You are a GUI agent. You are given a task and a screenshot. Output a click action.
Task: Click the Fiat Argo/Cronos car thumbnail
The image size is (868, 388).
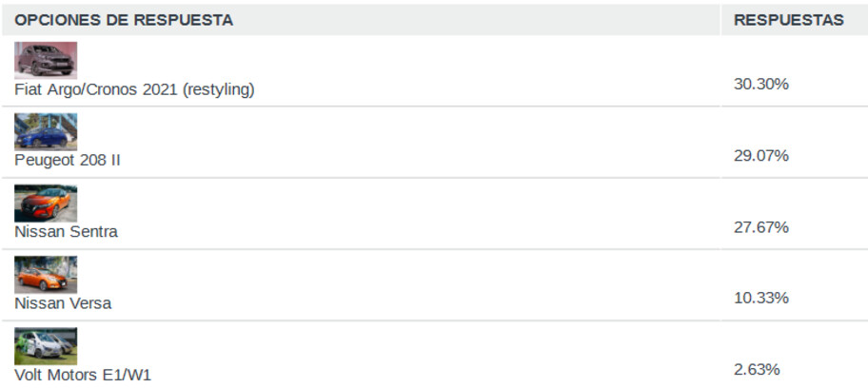(46, 60)
